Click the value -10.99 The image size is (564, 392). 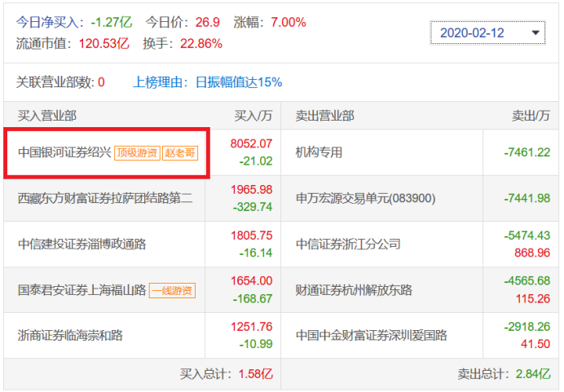[x=256, y=344]
